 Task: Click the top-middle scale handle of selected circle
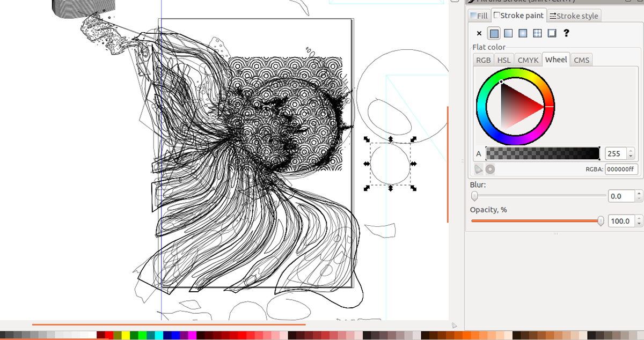[x=391, y=139]
